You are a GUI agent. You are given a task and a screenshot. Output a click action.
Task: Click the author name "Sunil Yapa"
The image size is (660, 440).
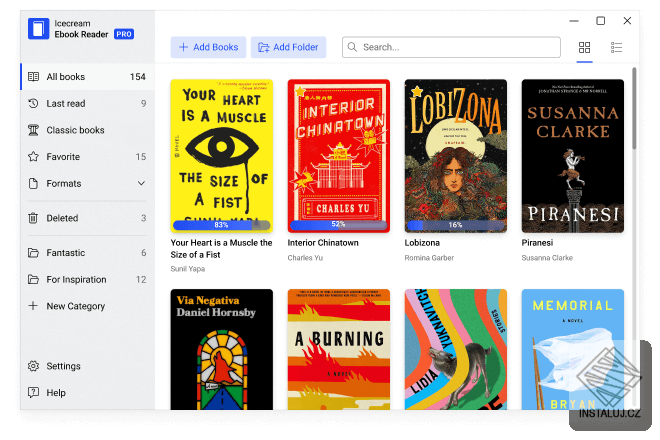click(188, 269)
